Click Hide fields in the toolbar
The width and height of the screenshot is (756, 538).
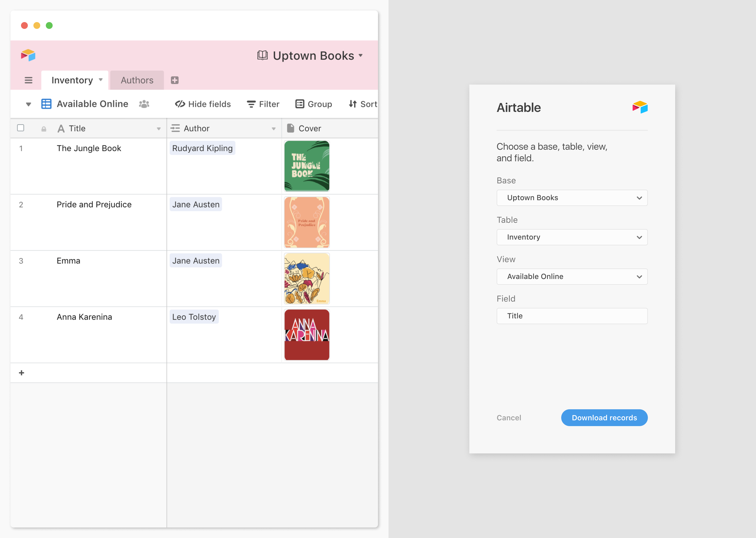203,104
